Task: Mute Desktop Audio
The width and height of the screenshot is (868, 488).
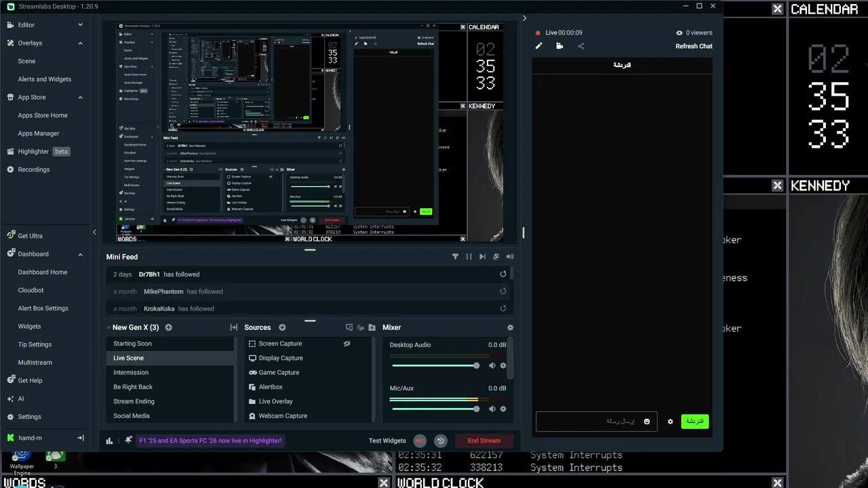Action: pos(492,365)
